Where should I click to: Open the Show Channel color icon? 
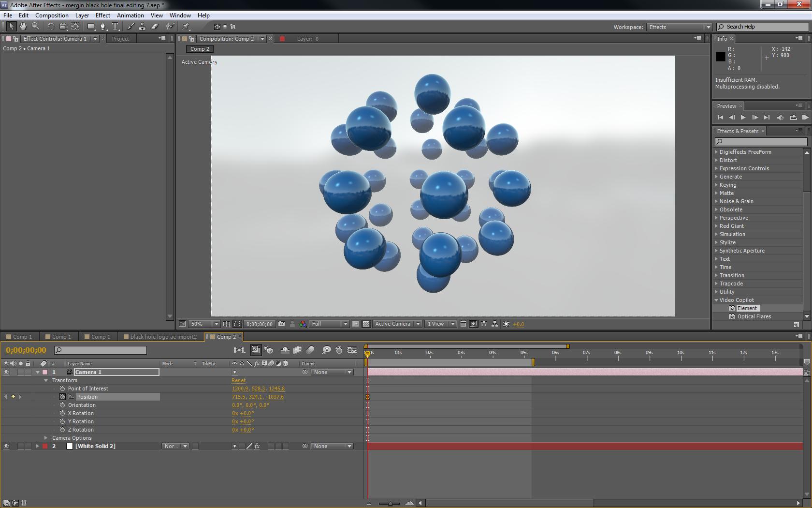tap(303, 324)
